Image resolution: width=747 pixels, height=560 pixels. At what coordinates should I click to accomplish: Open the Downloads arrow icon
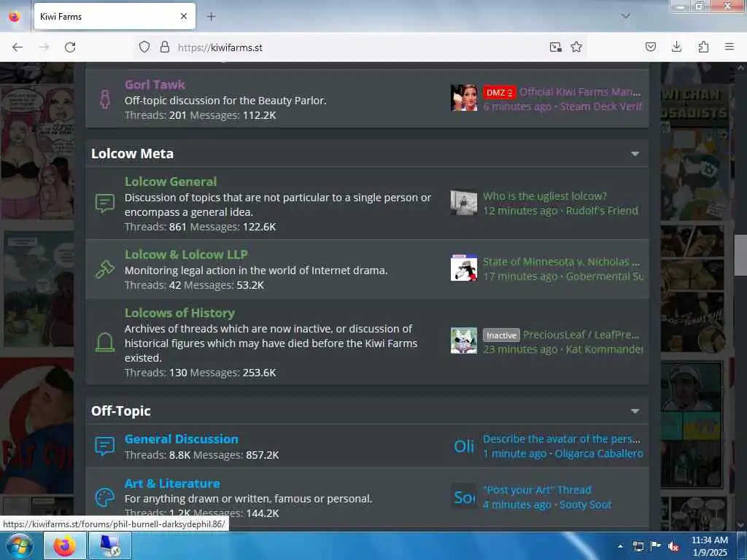676,47
